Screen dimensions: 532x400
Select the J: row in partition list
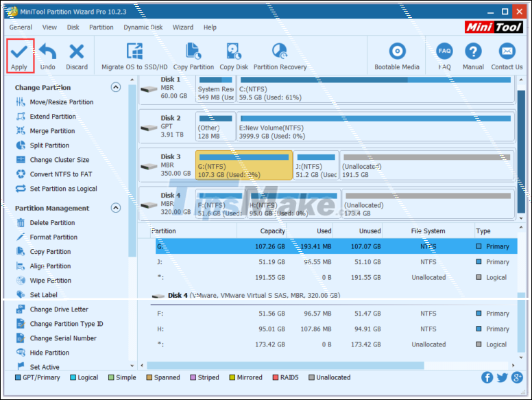click(x=337, y=262)
